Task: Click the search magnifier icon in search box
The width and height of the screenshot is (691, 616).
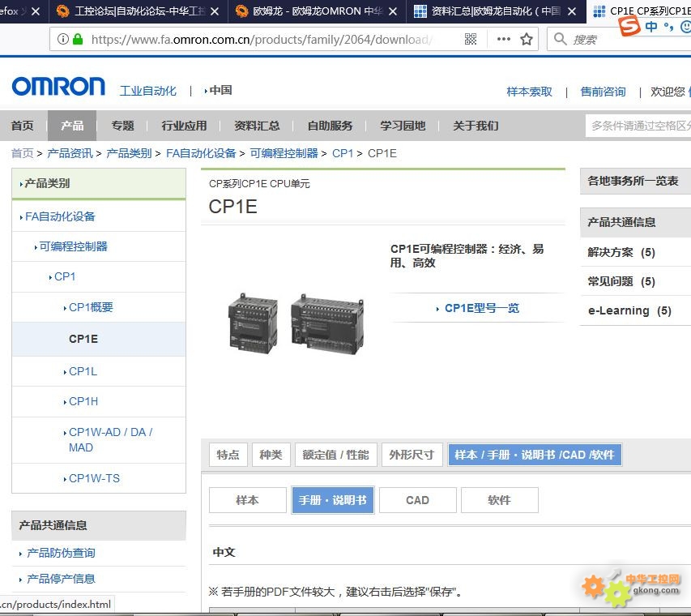Action: tap(560, 39)
